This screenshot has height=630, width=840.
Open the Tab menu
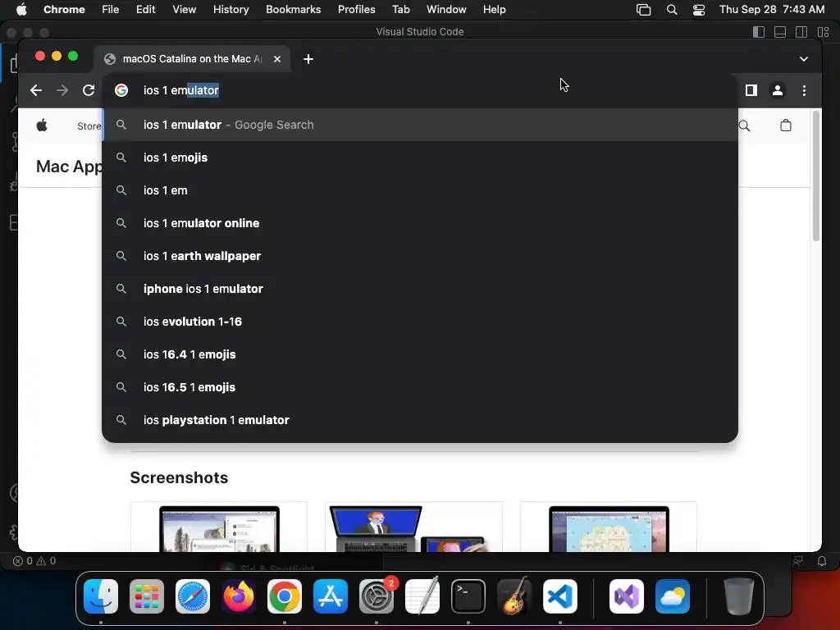[400, 10]
